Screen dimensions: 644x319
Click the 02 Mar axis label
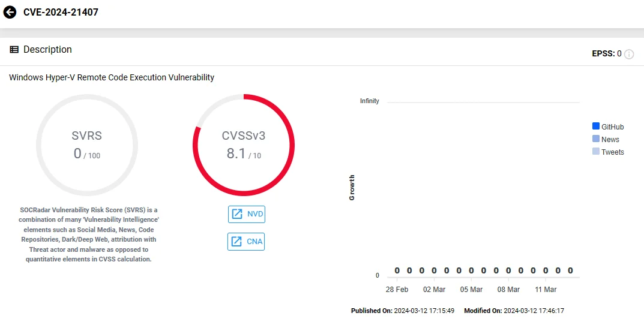(x=434, y=290)
